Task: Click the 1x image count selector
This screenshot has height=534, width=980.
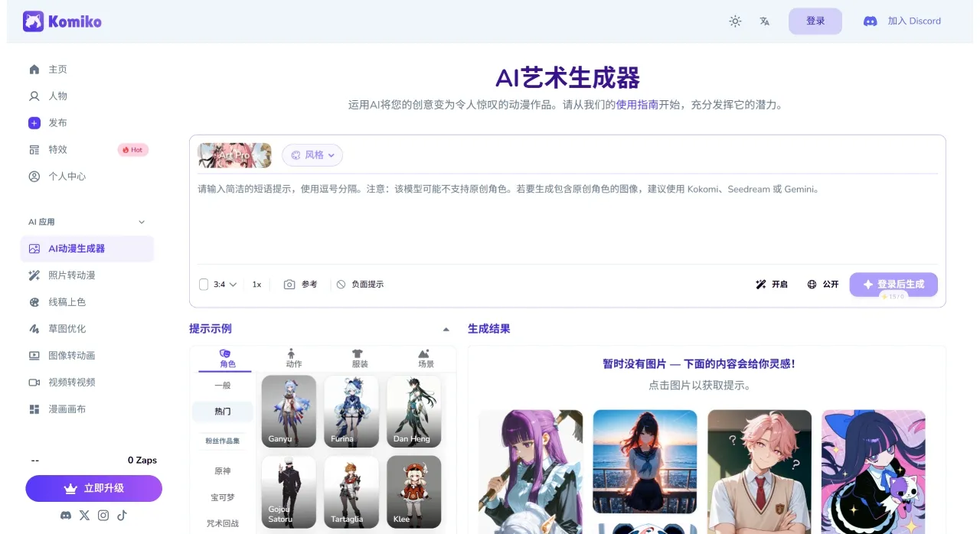Action: coord(256,285)
